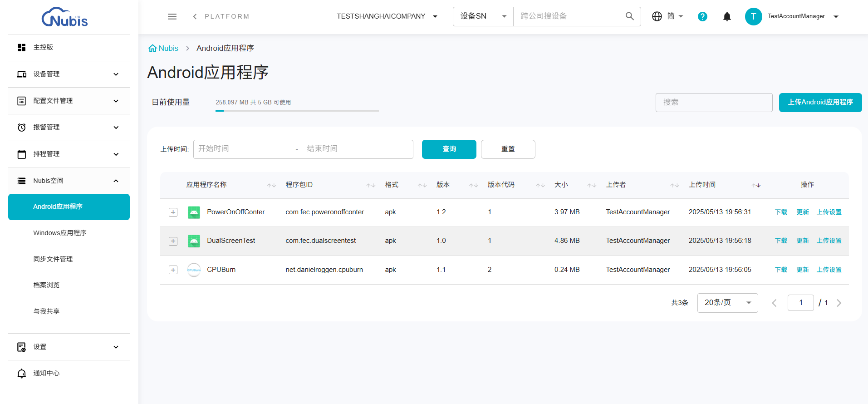This screenshot has width=868, height=404.
Task: Click the Nubis breadcrumb link
Action: pos(163,48)
